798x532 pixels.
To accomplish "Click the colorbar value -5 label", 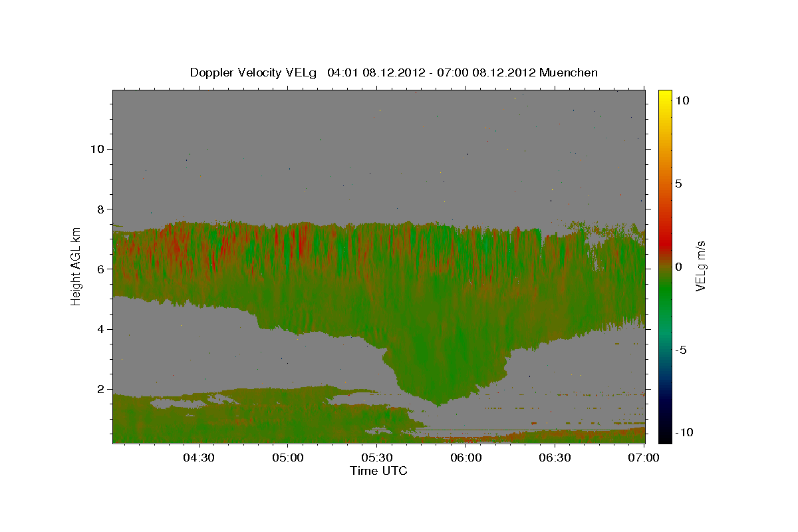I will pos(681,349).
